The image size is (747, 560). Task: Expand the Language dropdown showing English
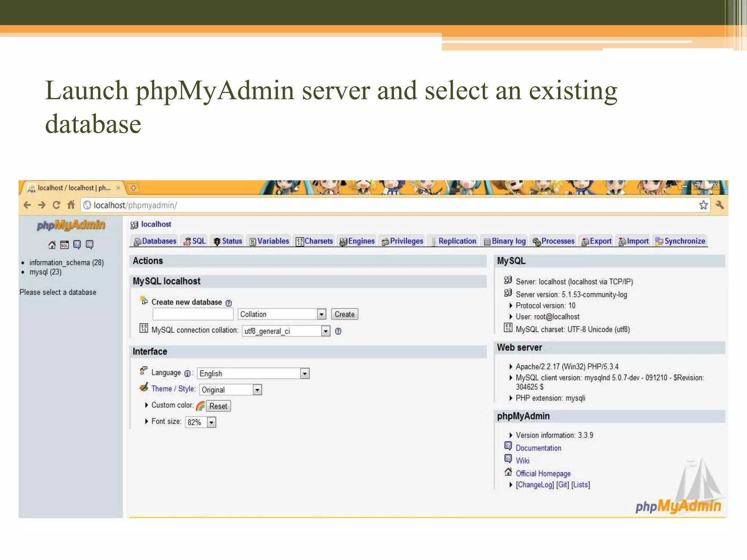tap(305, 373)
